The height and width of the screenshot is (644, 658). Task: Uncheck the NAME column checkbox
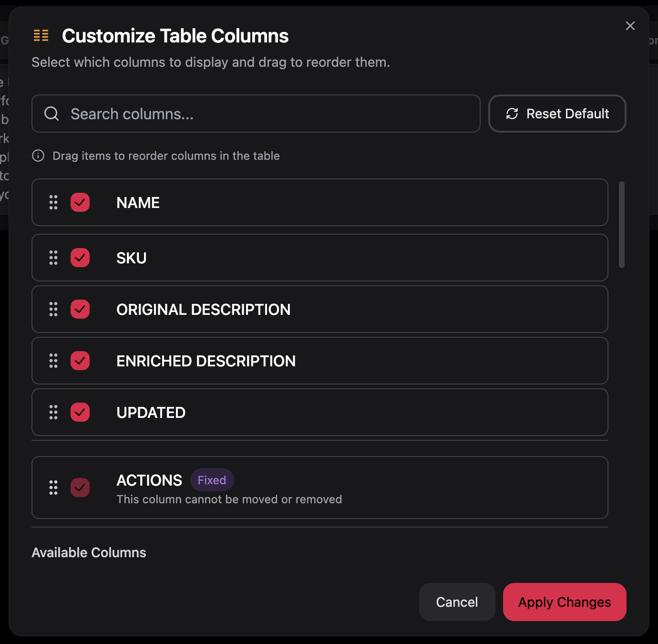pyautogui.click(x=80, y=202)
